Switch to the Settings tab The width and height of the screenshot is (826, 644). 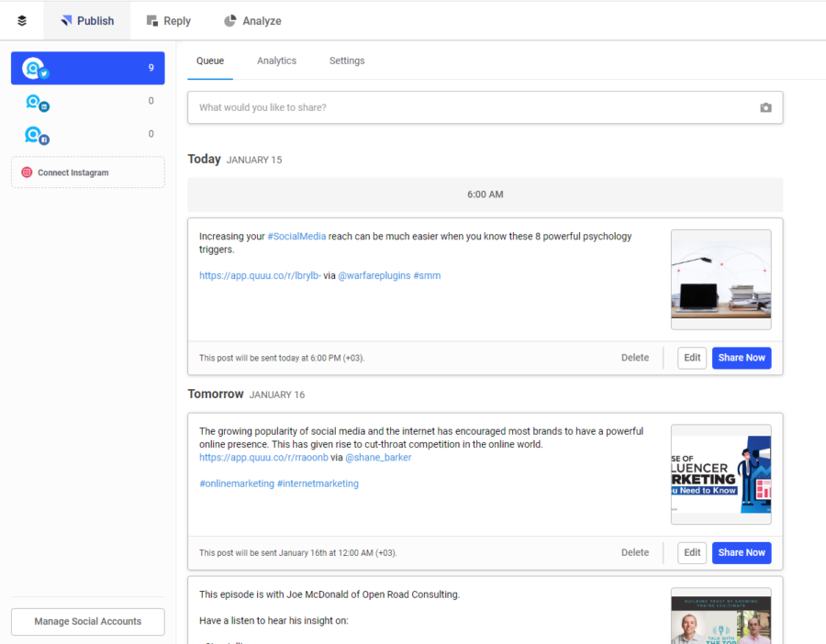tap(347, 61)
